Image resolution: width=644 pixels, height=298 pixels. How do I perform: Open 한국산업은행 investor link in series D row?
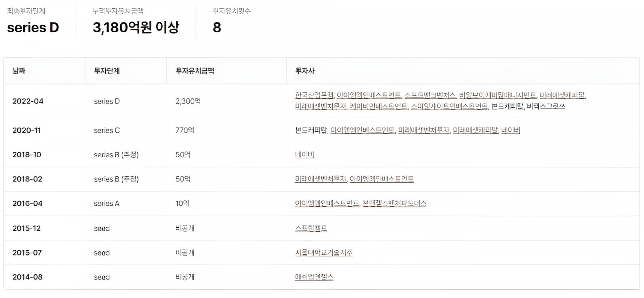(314, 95)
